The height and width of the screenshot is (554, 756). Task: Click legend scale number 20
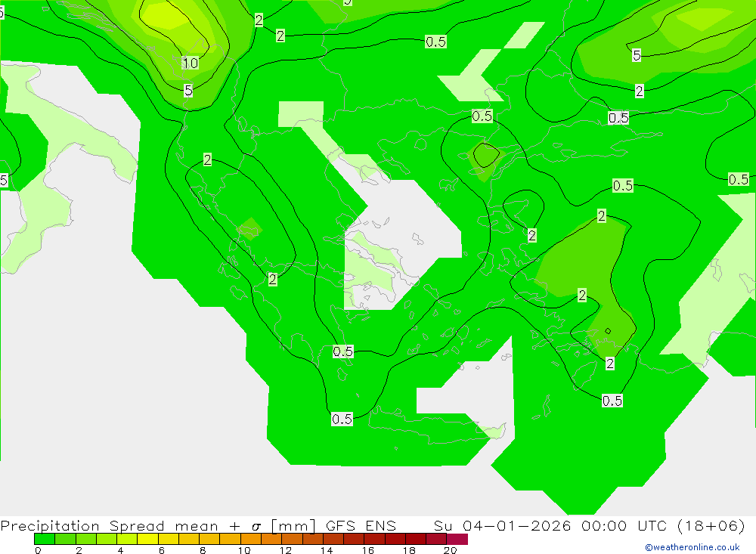(x=451, y=550)
